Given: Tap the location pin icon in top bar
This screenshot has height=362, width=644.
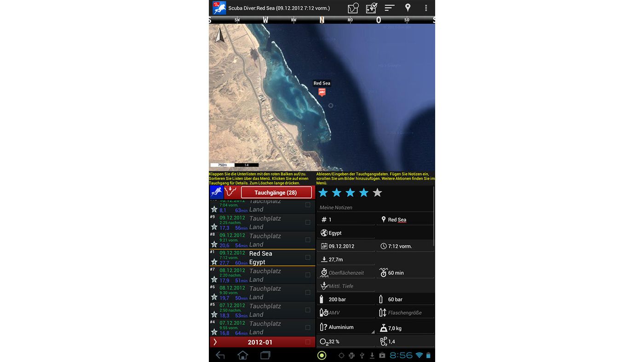Looking at the screenshot, I should (408, 8).
